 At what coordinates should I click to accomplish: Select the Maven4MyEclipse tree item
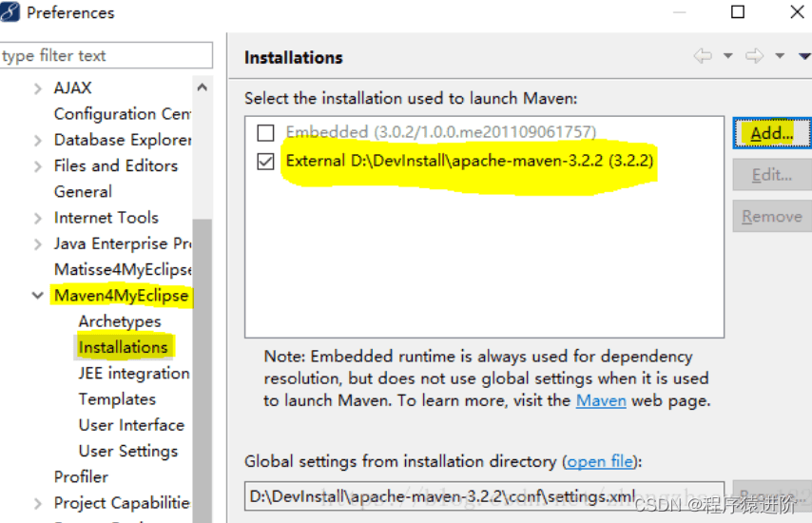(x=121, y=296)
